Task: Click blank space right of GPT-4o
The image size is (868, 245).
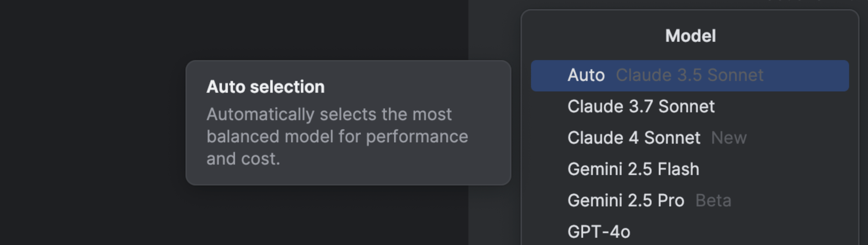Action: [x=741, y=232]
